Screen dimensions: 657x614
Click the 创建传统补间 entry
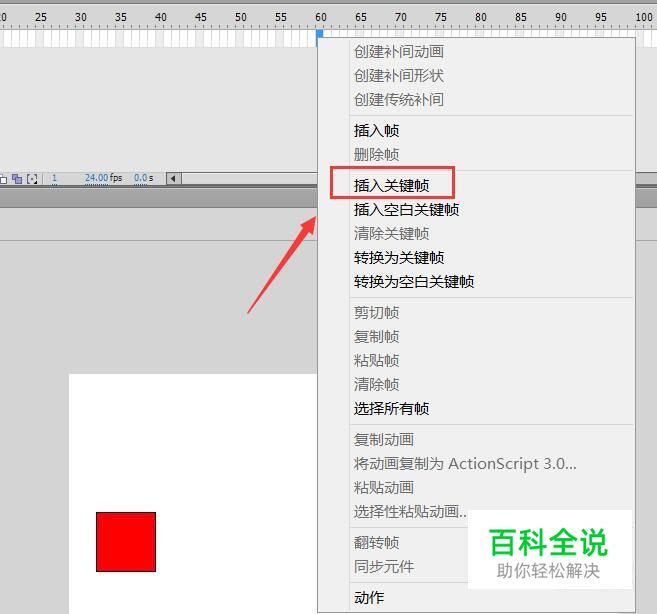399,100
